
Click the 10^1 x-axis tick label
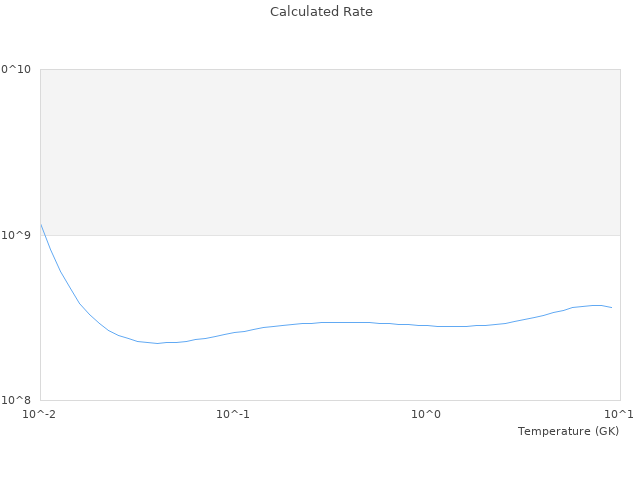tap(619, 414)
